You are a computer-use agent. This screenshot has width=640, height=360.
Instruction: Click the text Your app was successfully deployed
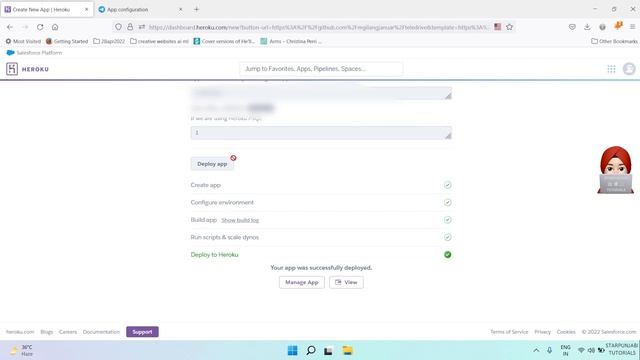pyautogui.click(x=321, y=268)
